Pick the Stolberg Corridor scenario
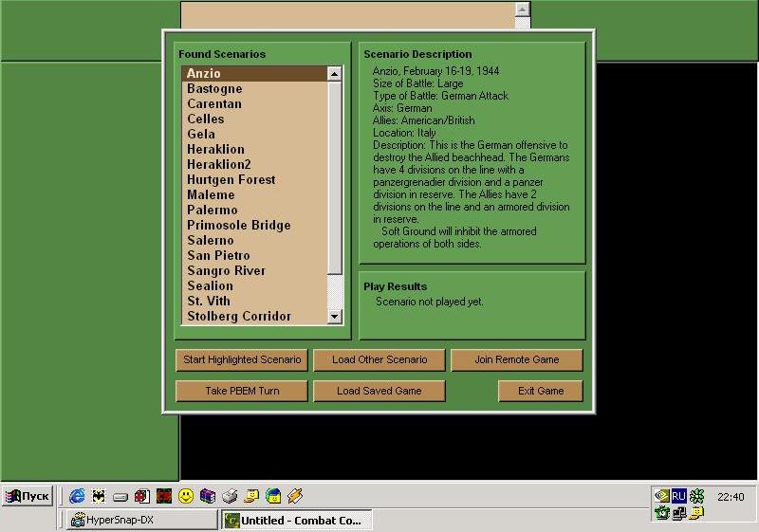This screenshot has height=532, width=759. pos(238,316)
